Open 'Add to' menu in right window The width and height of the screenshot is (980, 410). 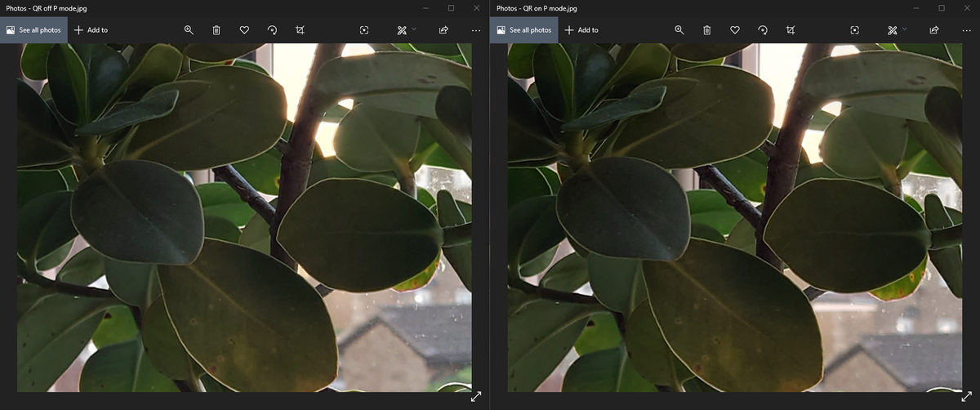[581, 30]
